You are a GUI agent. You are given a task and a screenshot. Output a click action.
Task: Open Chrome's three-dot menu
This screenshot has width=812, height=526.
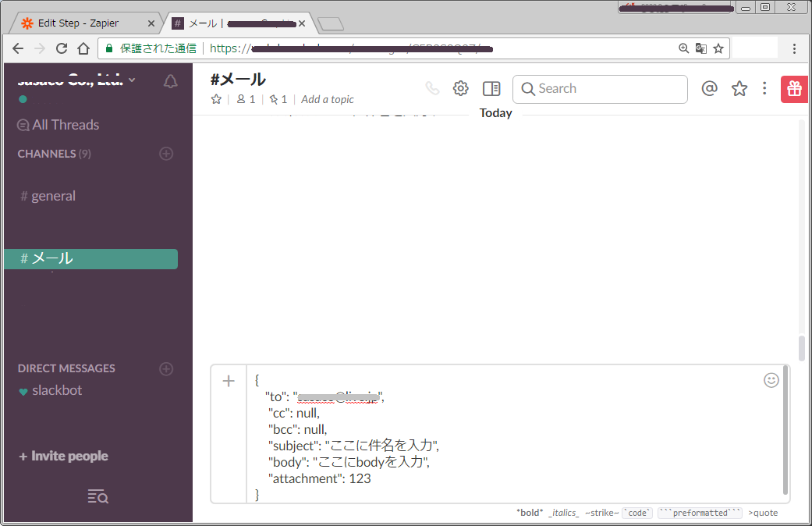click(x=794, y=48)
